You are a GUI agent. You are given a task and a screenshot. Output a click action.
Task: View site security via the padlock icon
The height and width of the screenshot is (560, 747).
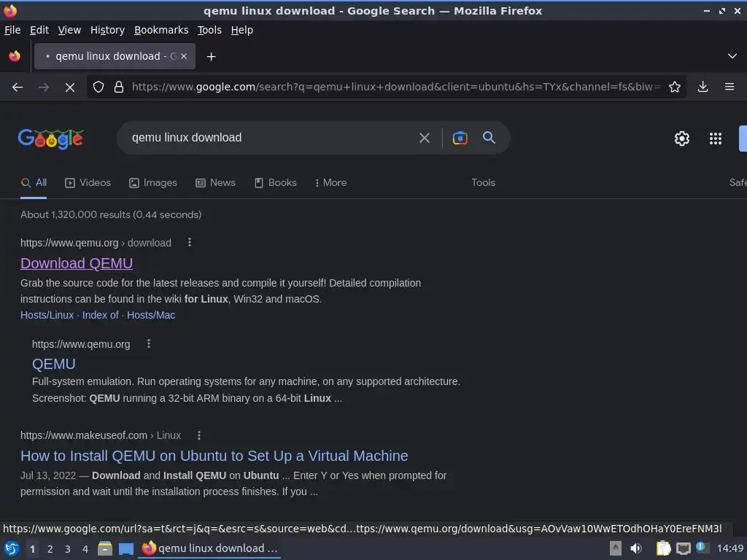[119, 87]
